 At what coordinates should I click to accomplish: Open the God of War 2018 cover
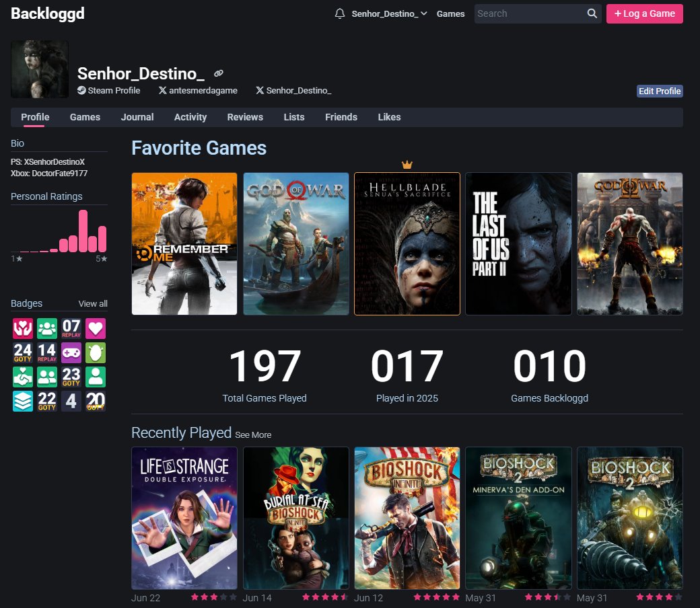coord(296,243)
